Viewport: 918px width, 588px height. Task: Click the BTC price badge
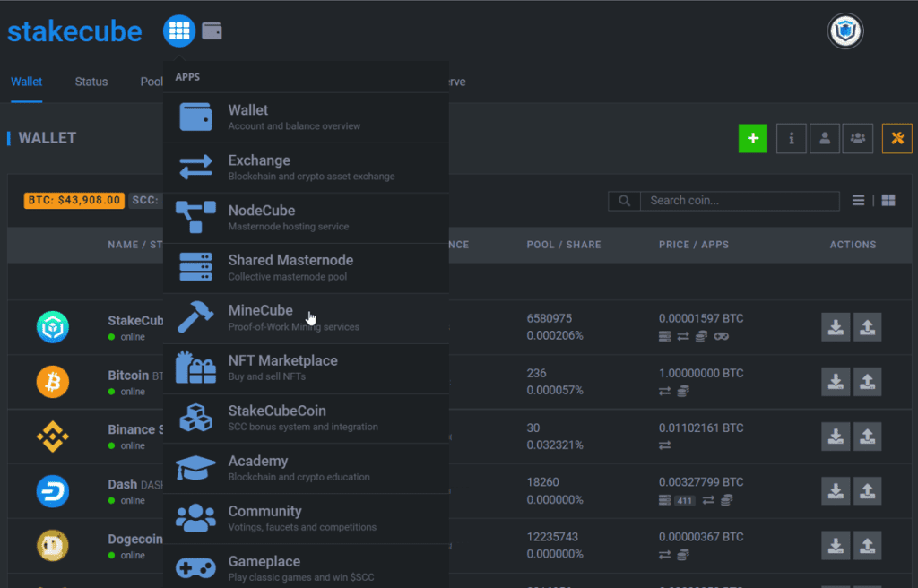tap(74, 200)
